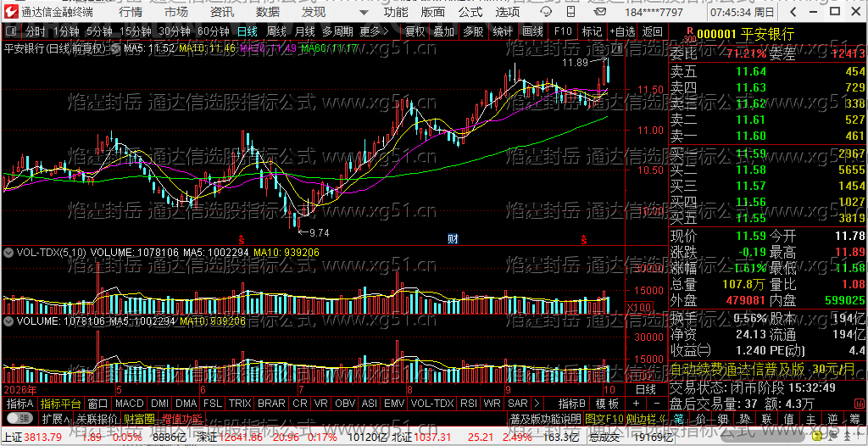Click the Tongdaxin red logo icon
This screenshot has width=868, height=446.
click(10, 12)
